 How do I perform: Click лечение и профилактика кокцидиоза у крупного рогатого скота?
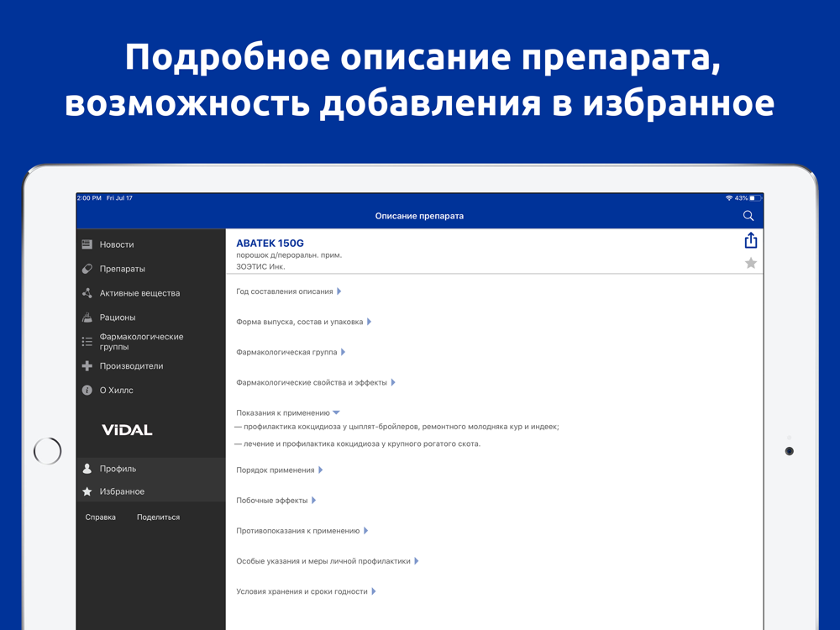(x=357, y=444)
